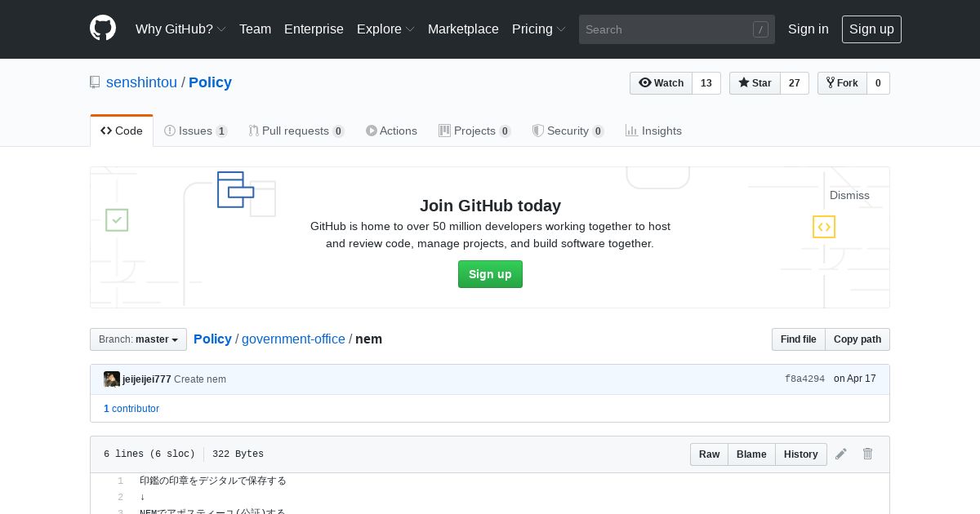Screen dimensions: 980x514
Task: Open government-office folder breadcrumb
Action: pyautogui.click(x=293, y=339)
